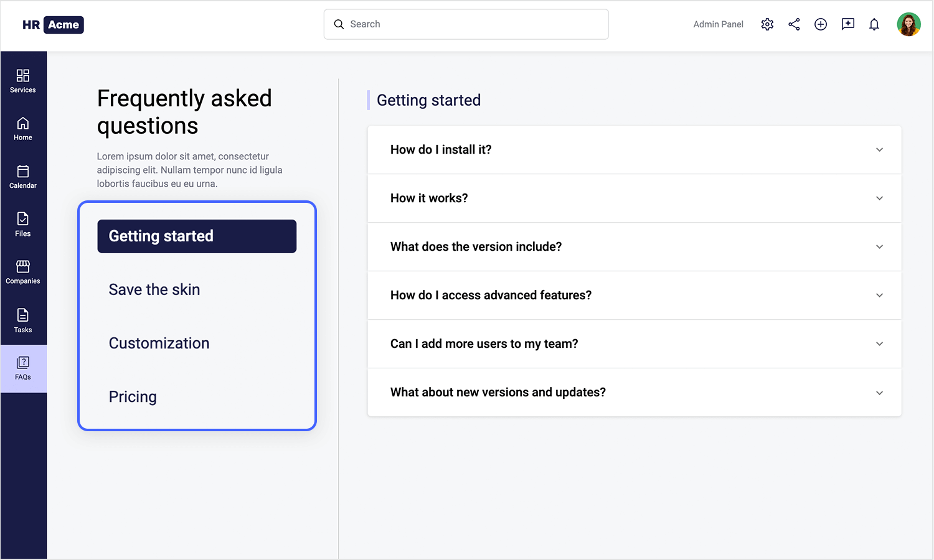Click the share icon in header
Viewport: 934px width, 560px height.
794,24
